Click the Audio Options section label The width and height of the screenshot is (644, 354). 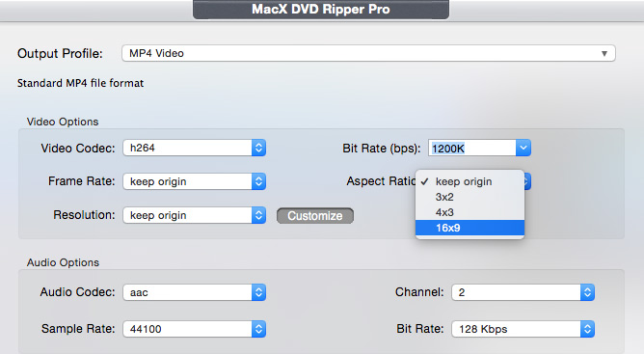click(63, 262)
